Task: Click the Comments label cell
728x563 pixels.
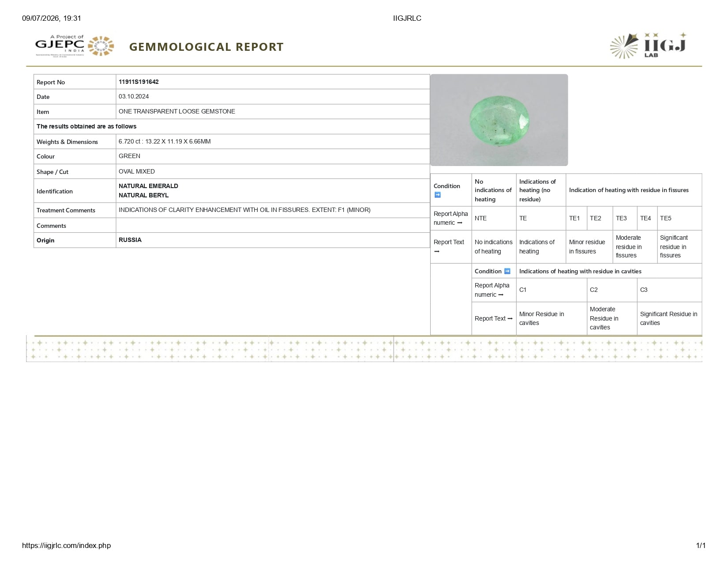Action: (x=75, y=225)
